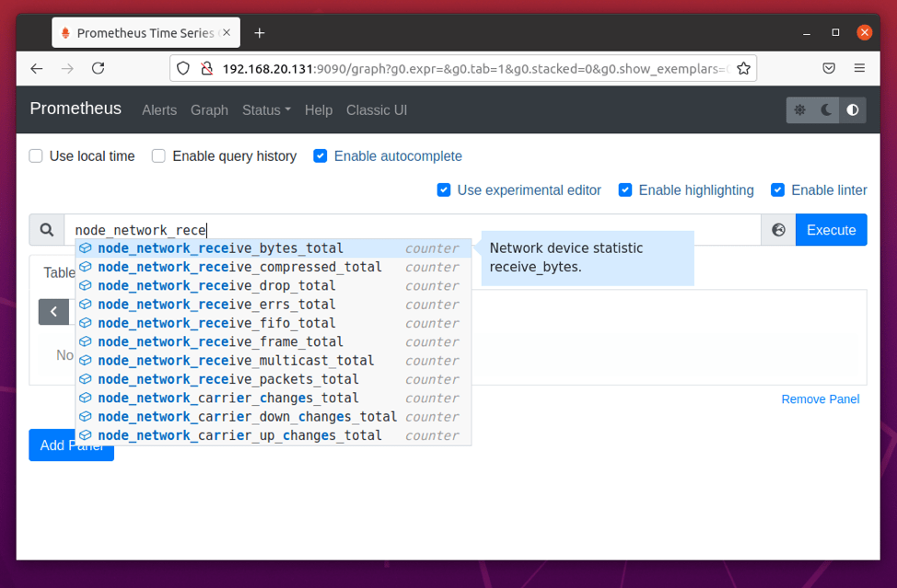Choose node_network_receive_errs_total suggestion

point(274,304)
